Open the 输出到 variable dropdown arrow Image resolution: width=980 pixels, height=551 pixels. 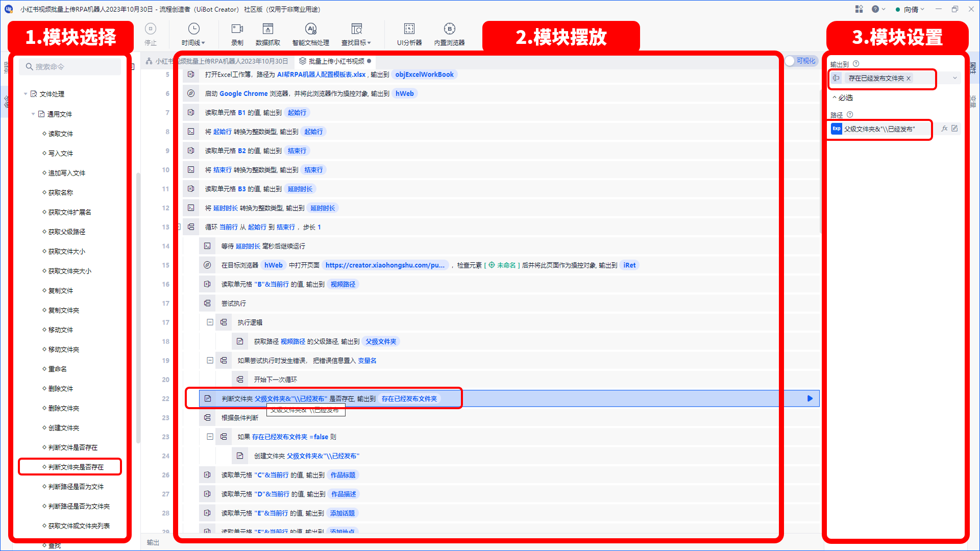tap(954, 78)
